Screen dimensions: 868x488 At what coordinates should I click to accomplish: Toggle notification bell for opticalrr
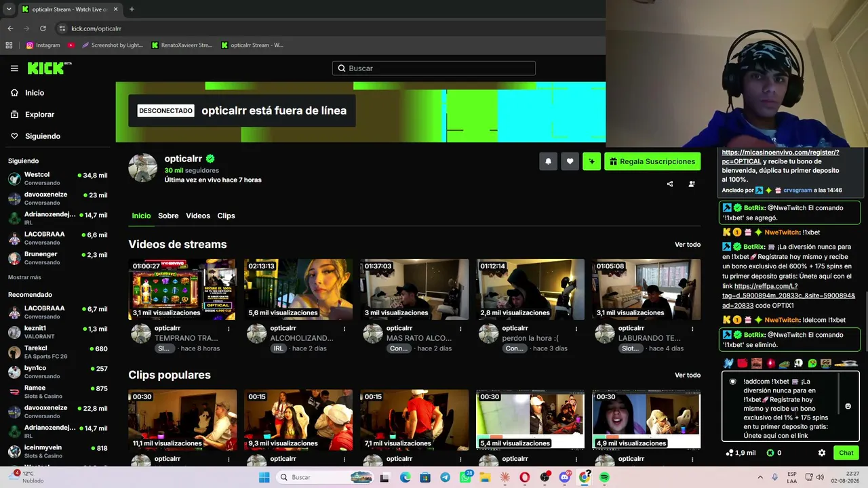(x=548, y=161)
